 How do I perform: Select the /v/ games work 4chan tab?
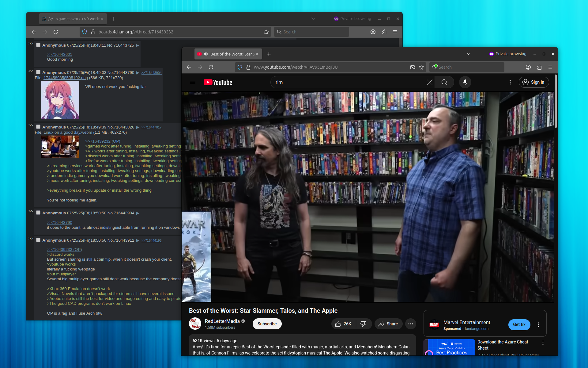(x=73, y=19)
